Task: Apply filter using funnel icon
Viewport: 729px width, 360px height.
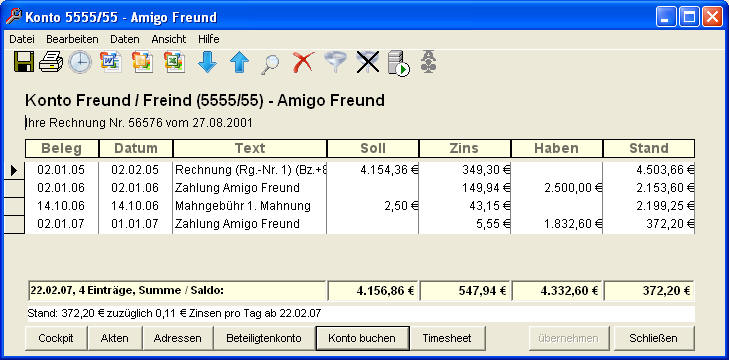Action: (335, 62)
